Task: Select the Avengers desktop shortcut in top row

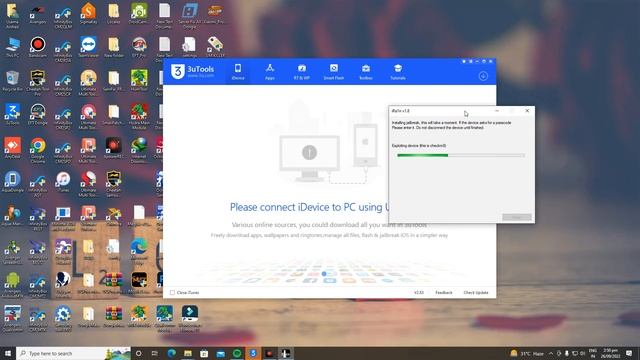Action: coord(38,13)
